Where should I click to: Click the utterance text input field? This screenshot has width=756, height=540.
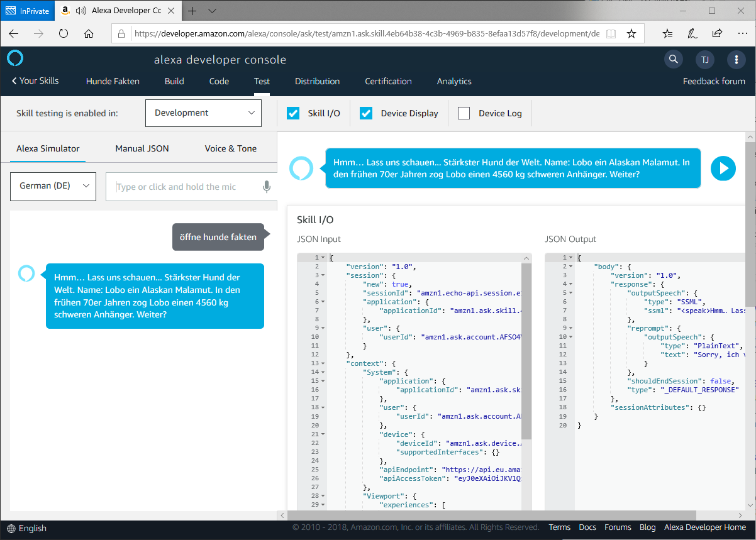pyautogui.click(x=182, y=187)
